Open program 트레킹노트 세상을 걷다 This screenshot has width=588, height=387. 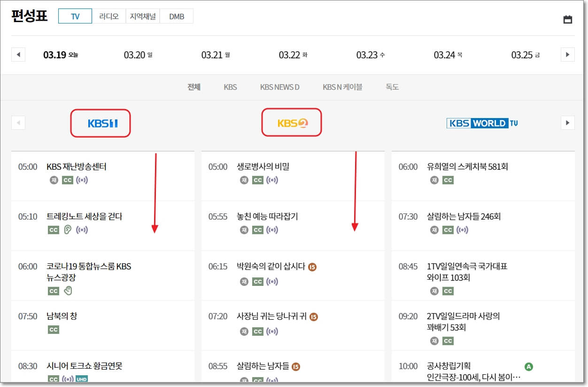pyautogui.click(x=85, y=216)
